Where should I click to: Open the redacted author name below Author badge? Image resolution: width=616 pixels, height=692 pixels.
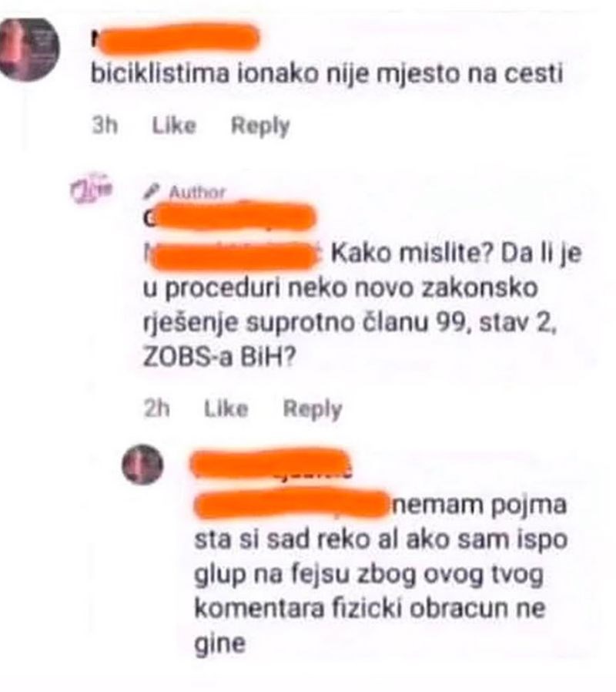coord(229,217)
